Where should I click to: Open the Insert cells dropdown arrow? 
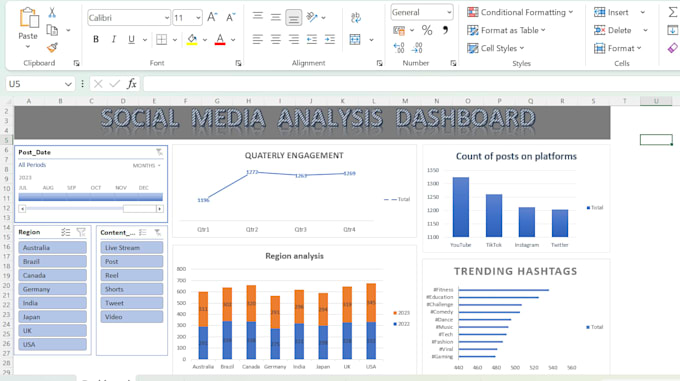pos(643,12)
